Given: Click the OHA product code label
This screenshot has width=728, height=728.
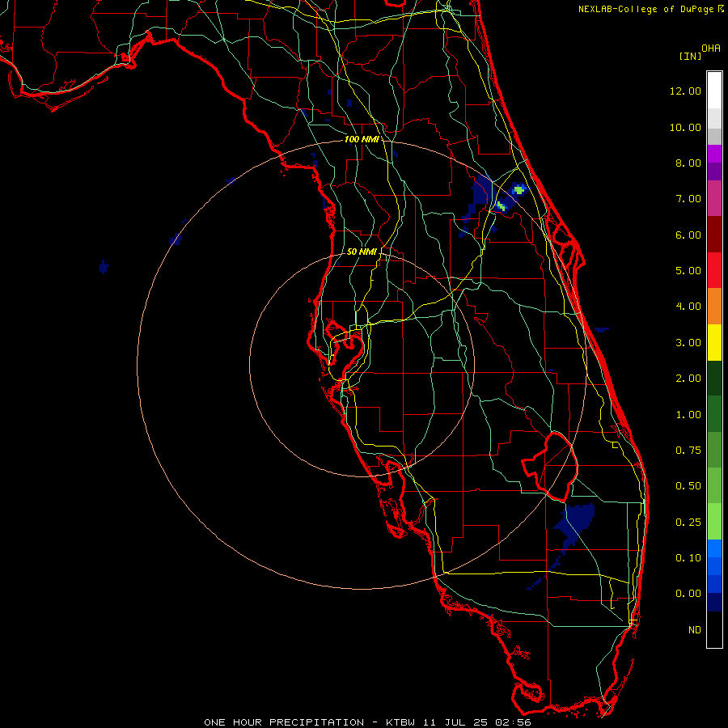Looking at the screenshot, I should (x=711, y=49).
